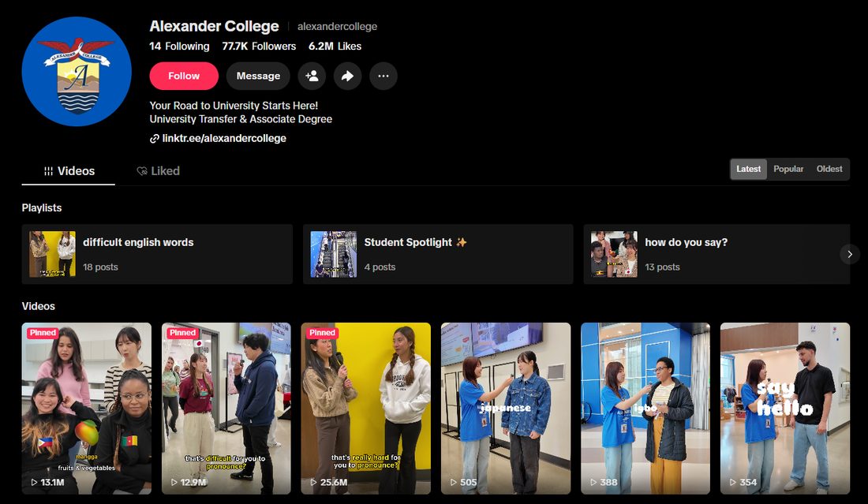Viewport: 868px width, 504px height.
Task: Click the Student Spotlight playlist thumbnail
Action: (x=333, y=254)
